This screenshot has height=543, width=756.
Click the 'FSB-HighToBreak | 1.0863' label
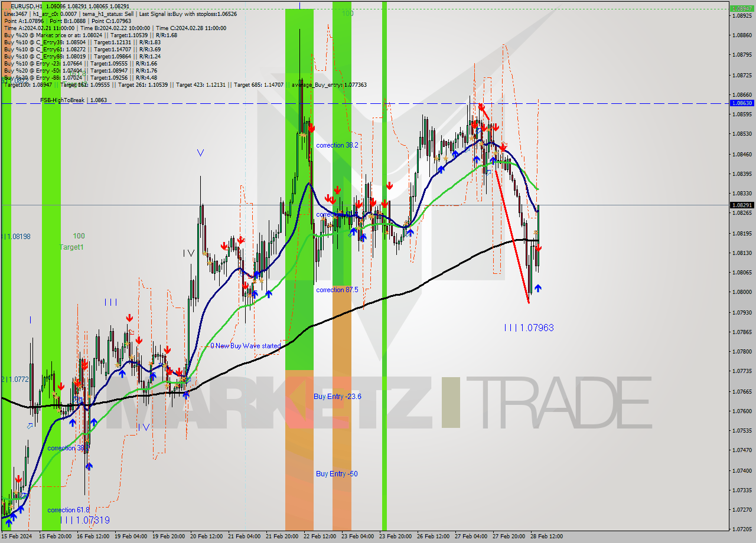74,100
